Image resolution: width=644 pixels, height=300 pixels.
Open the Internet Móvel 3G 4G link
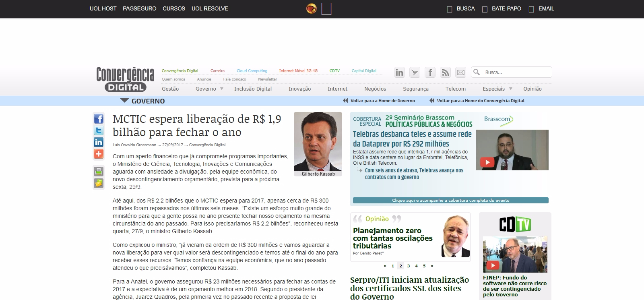click(x=298, y=70)
